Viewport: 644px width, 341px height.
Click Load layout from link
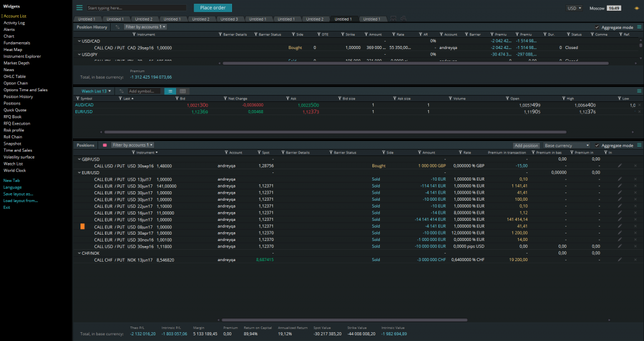pos(21,201)
